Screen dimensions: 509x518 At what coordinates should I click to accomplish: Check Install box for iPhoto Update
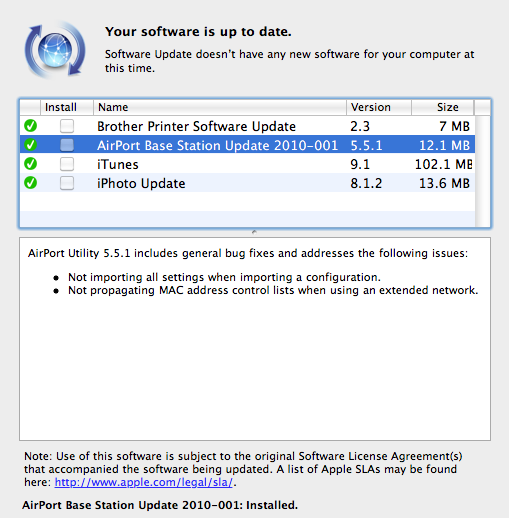[x=67, y=183]
